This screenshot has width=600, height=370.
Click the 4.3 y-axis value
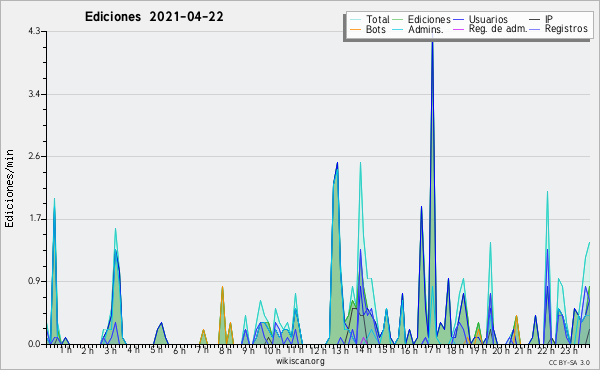click(x=34, y=31)
